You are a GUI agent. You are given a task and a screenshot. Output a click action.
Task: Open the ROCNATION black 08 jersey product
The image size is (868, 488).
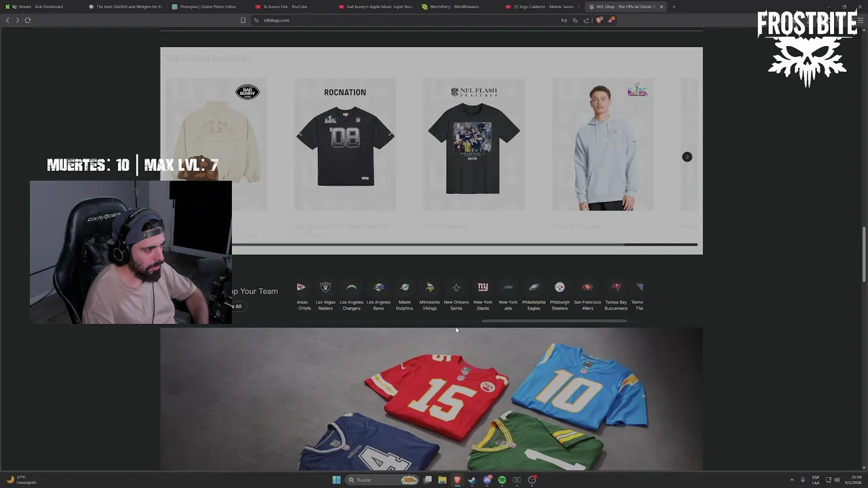[344, 144]
